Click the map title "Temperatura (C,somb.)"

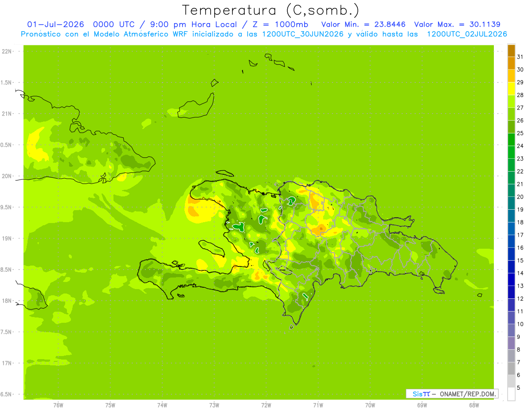pos(271,10)
